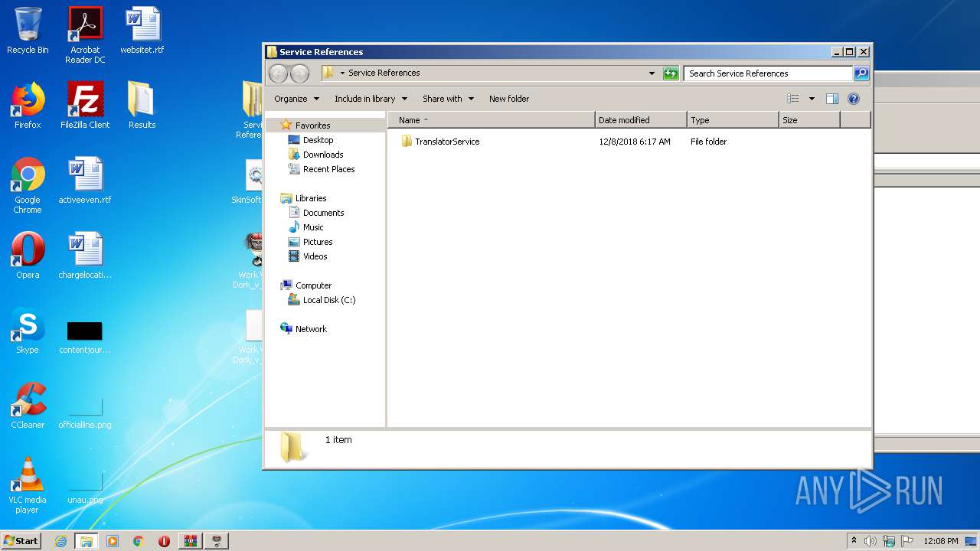Launch CCleaner desktop shortcut
980x551 pixels.
28,406
